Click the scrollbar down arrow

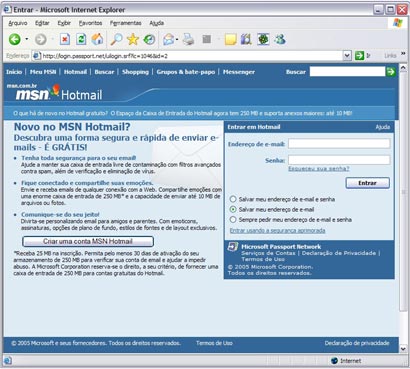pos(403,349)
